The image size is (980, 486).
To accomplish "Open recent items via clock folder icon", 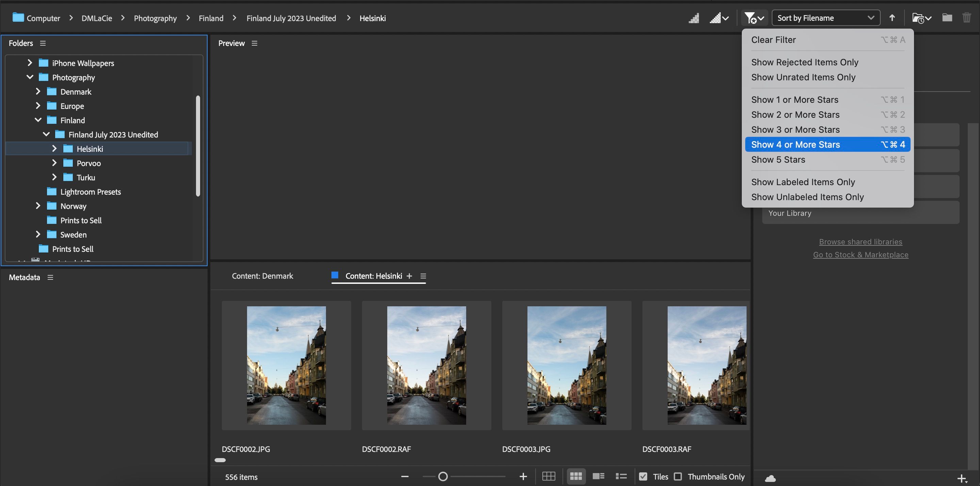I will (920, 18).
